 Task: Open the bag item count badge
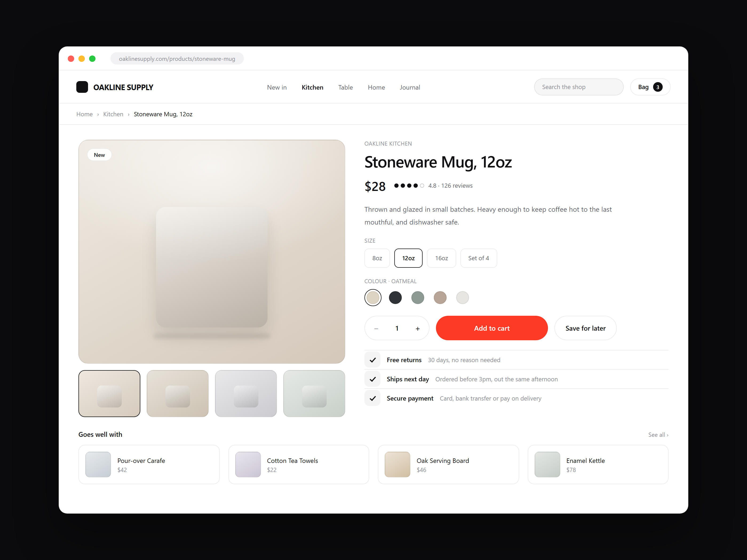(658, 87)
